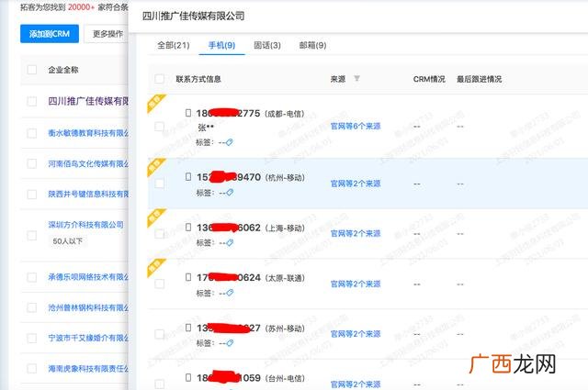
Task: Click the 企业全称 column header
Action: tap(63, 70)
